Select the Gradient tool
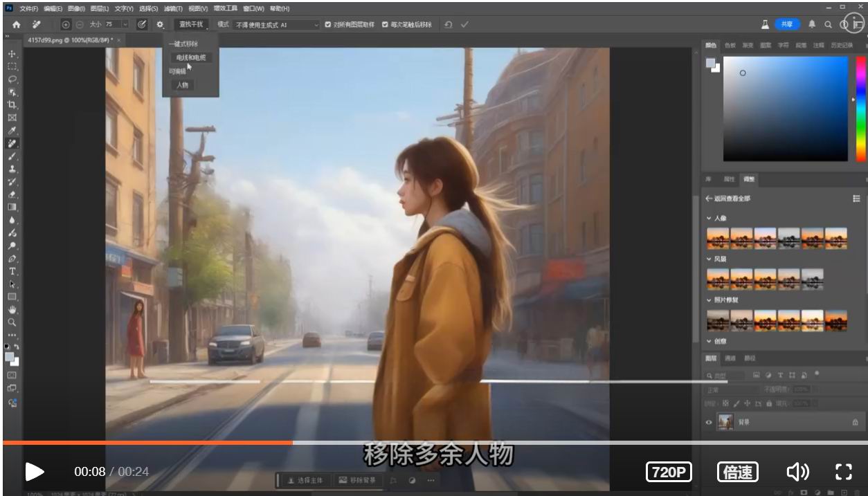 [x=12, y=207]
